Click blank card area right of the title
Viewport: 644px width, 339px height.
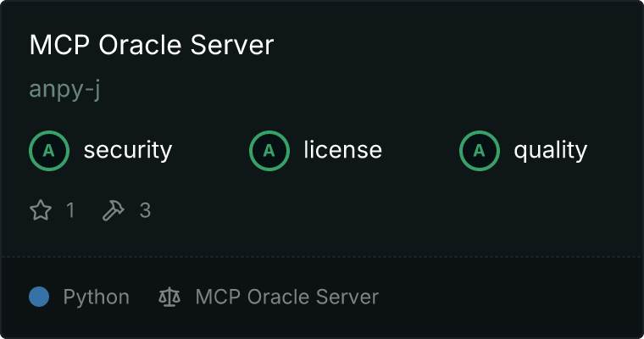(x=458, y=46)
